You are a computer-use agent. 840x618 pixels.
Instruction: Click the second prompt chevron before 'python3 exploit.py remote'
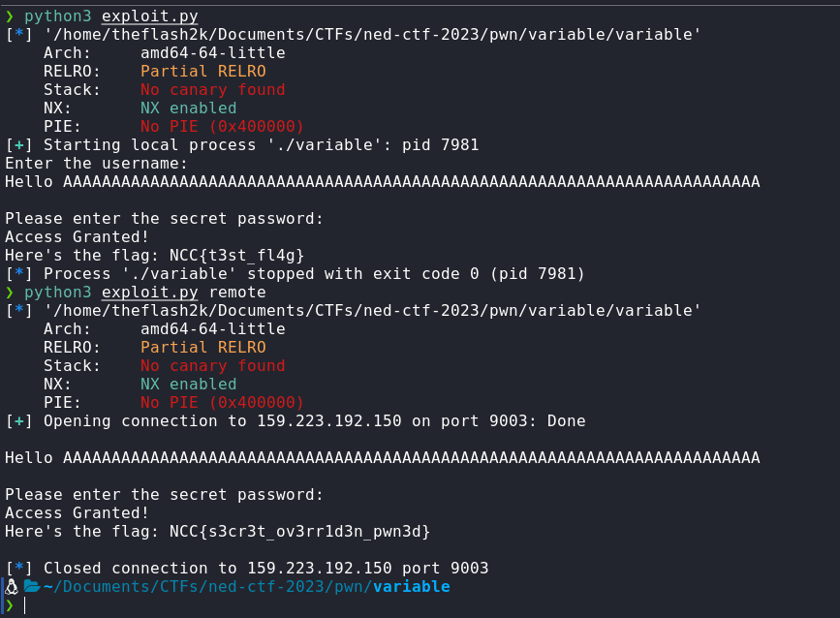point(10,292)
